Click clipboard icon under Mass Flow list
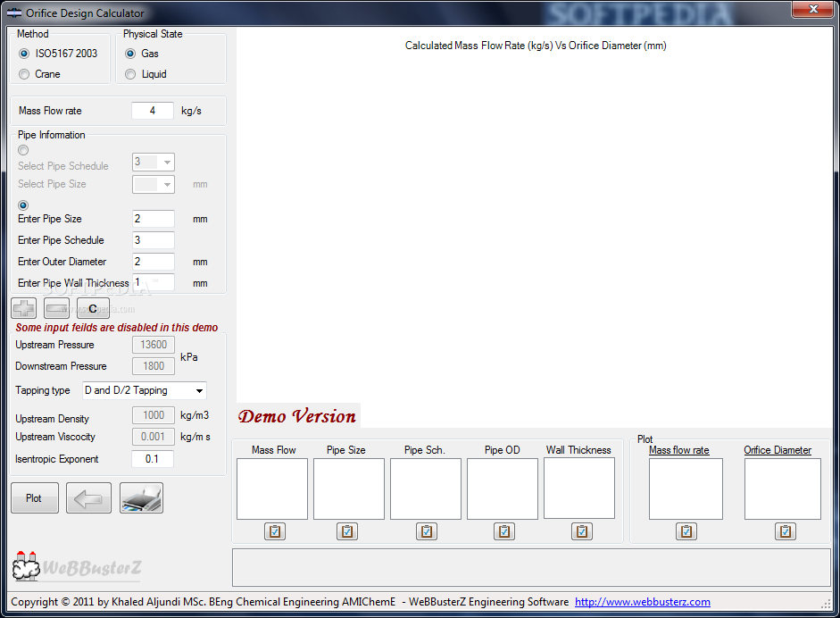The width and height of the screenshot is (840, 618). point(275,531)
